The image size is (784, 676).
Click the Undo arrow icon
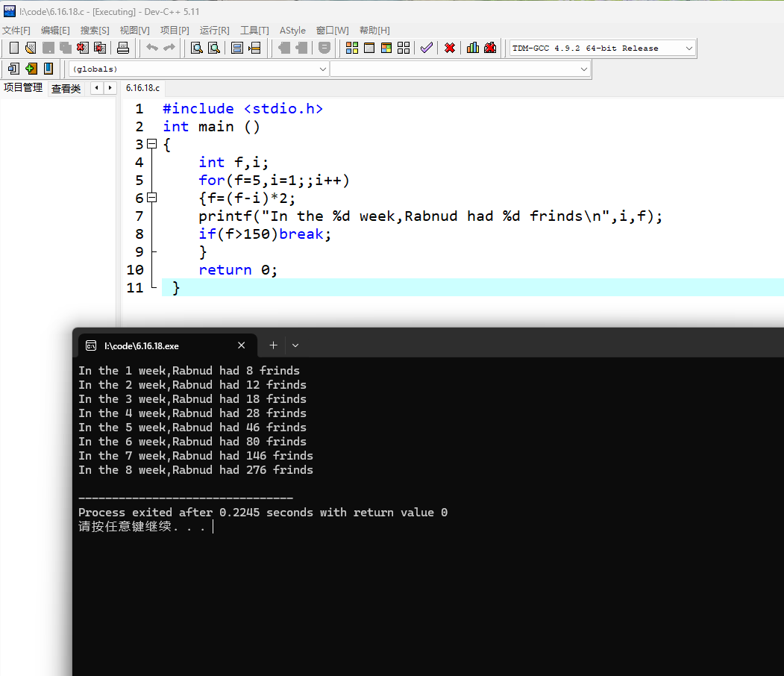[152, 48]
